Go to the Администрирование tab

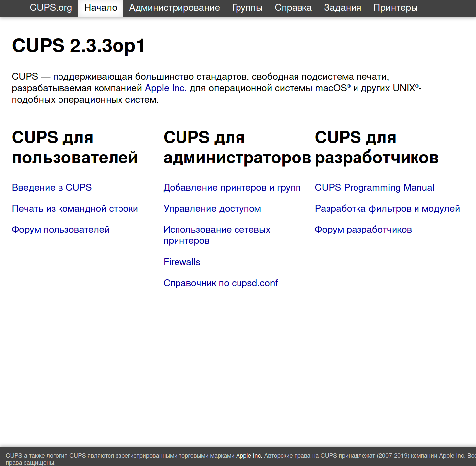pos(174,8)
